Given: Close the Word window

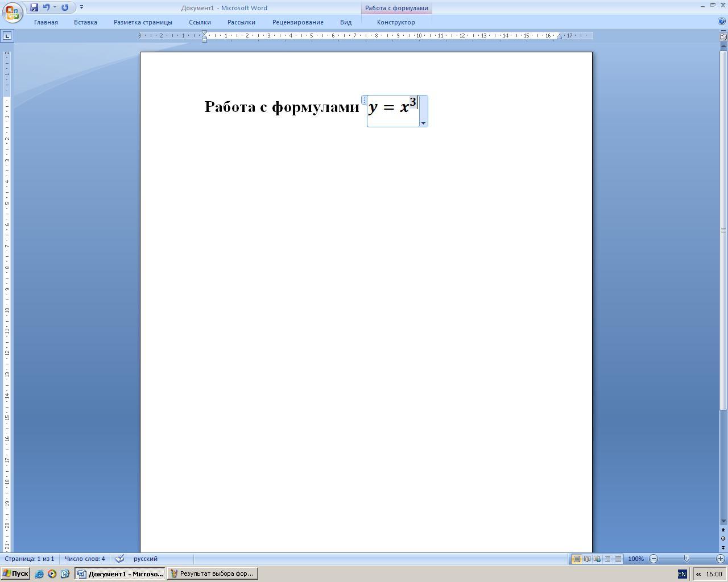Looking at the screenshot, I should point(723,6).
